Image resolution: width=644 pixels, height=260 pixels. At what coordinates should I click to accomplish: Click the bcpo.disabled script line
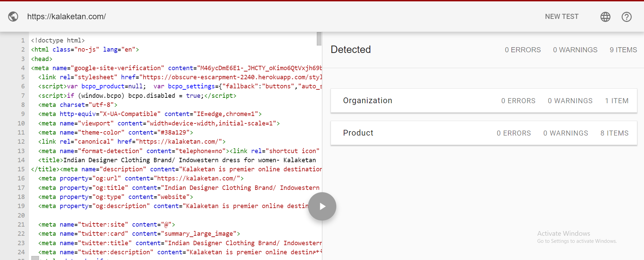coord(137,96)
